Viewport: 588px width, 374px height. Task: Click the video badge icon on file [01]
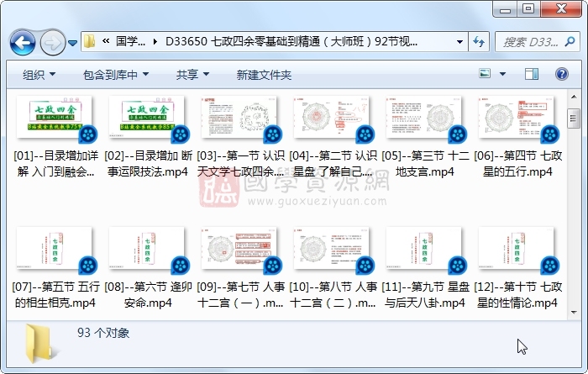click(x=88, y=134)
